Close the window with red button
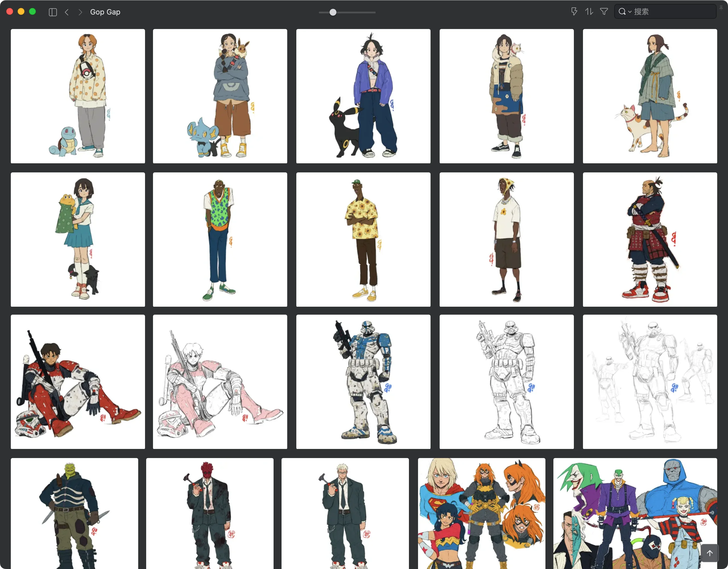 10,12
